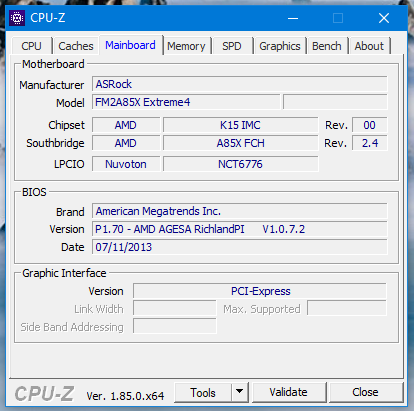Viewport: 414px width, 411px height.
Task: Switch to the CPU tab
Action: (x=32, y=46)
